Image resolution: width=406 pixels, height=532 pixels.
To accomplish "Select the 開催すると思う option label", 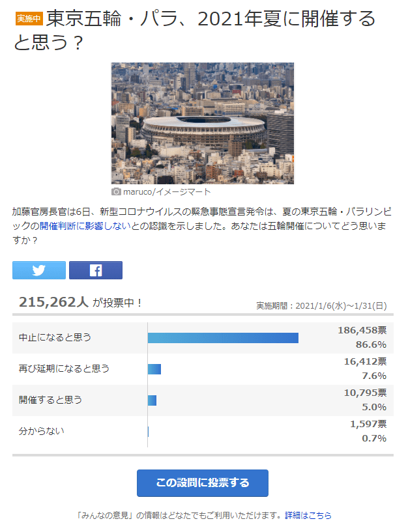I will 51,400.
